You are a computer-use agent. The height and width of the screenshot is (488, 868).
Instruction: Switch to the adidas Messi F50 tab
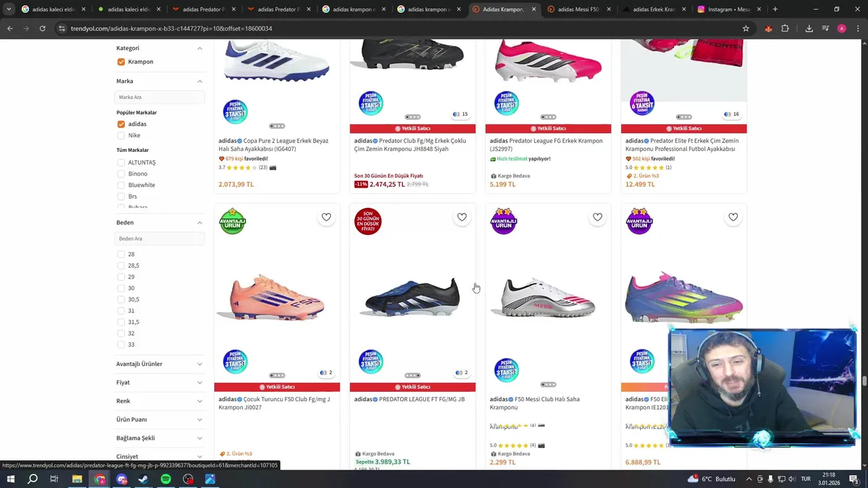578,9
